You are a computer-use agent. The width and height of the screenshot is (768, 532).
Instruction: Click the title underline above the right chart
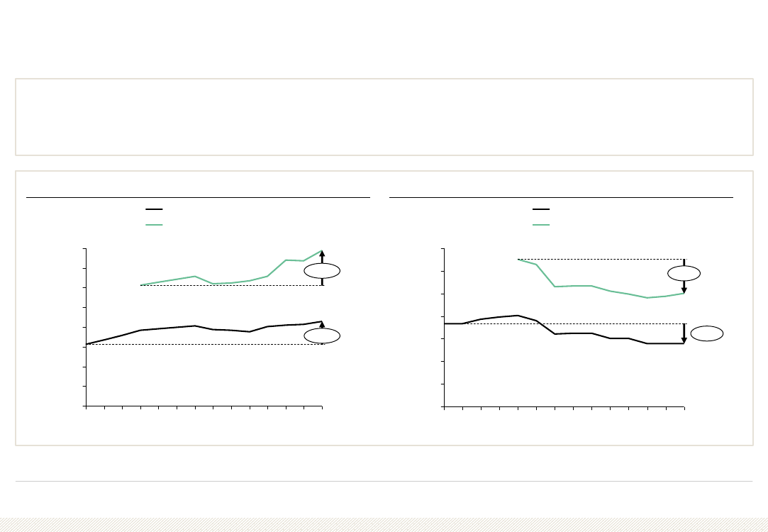[x=562, y=197]
